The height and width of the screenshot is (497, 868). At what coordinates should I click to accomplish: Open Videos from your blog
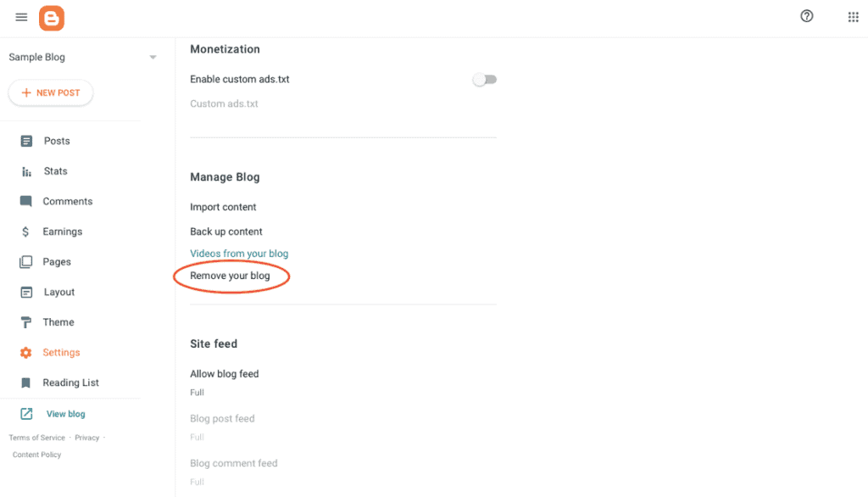[x=238, y=253]
